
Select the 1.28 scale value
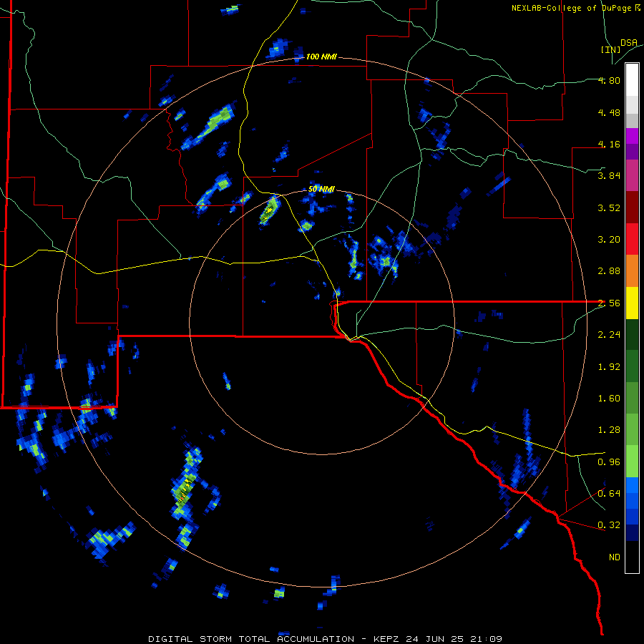click(x=609, y=430)
